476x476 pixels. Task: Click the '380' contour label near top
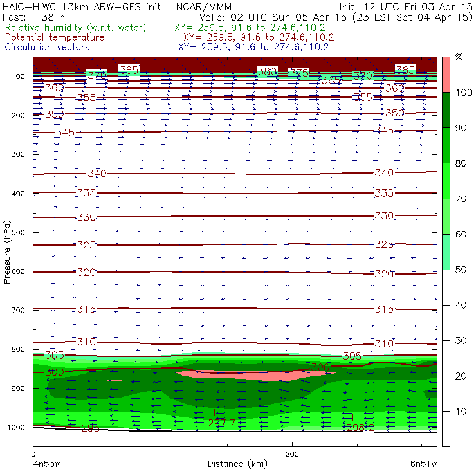(267, 71)
